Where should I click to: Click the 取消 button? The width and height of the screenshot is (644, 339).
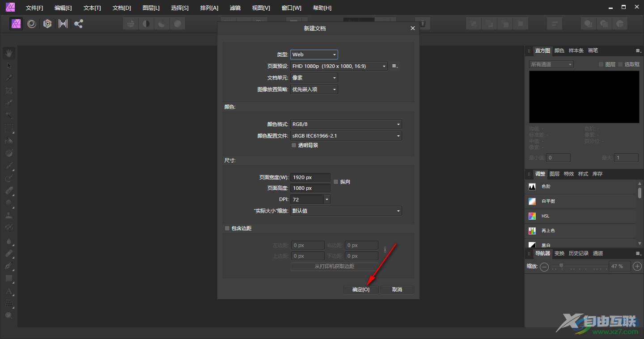[x=397, y=289]
